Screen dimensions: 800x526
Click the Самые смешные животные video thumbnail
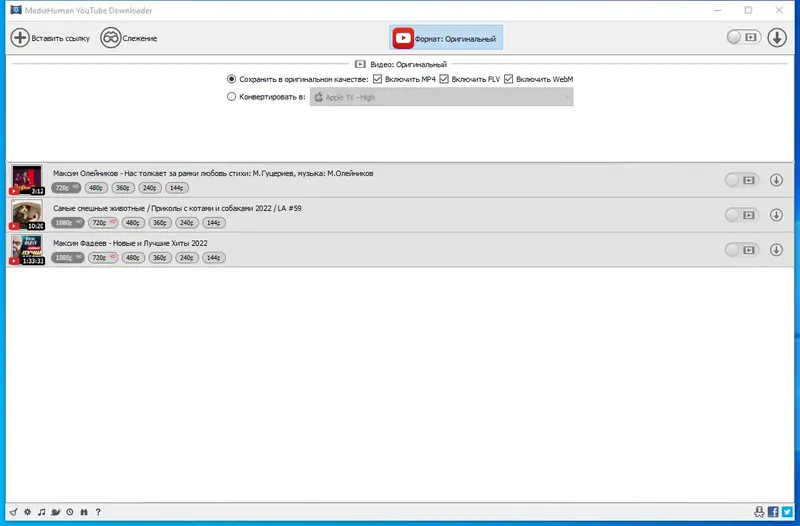[27, 215]
